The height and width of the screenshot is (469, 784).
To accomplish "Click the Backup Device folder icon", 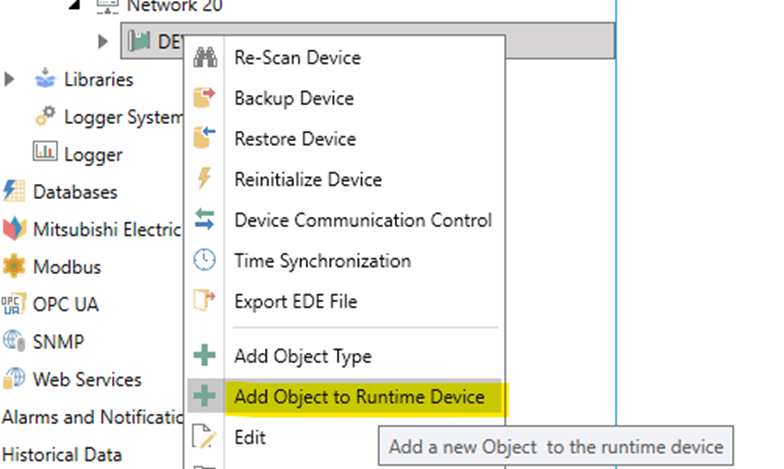I will [x=204, y=98].
